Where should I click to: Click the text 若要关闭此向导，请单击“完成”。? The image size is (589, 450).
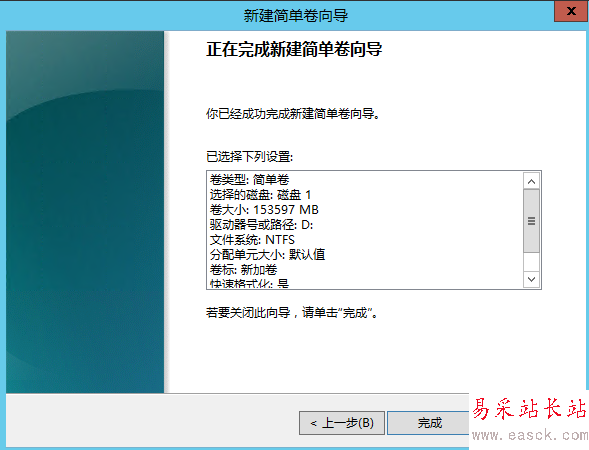[292, 313]
